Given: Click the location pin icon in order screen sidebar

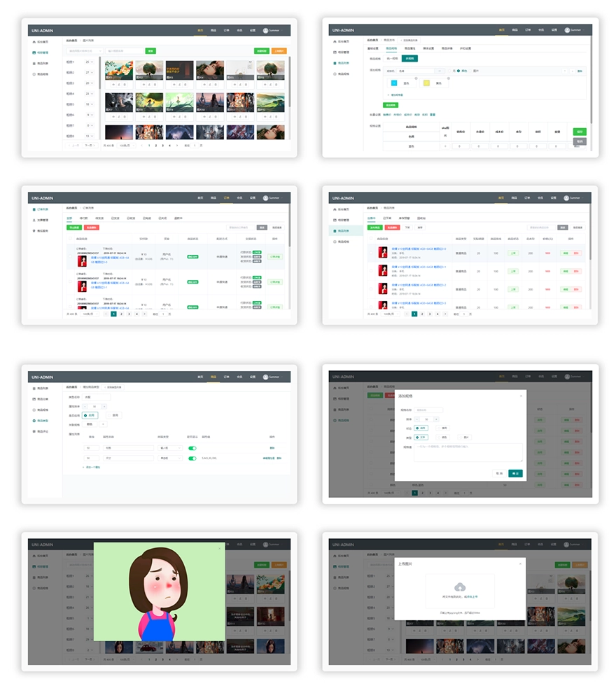Looking at the screenshot, I should [x=34, y=231].
